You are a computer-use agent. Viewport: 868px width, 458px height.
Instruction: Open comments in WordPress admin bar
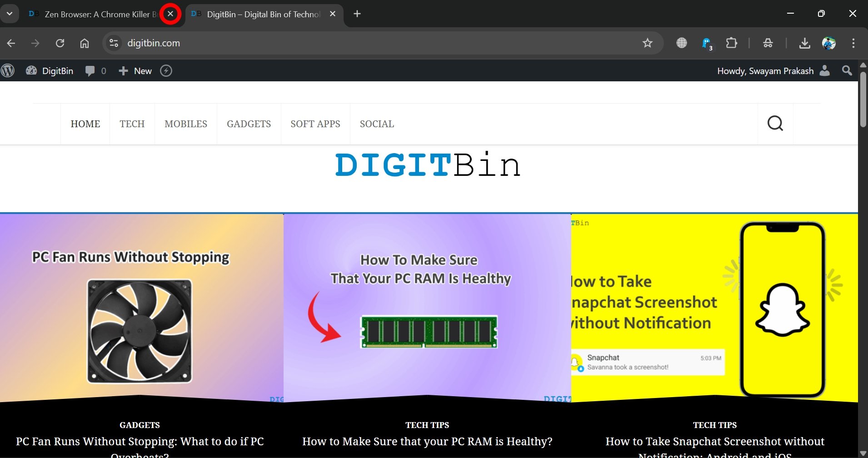(96, 71)
